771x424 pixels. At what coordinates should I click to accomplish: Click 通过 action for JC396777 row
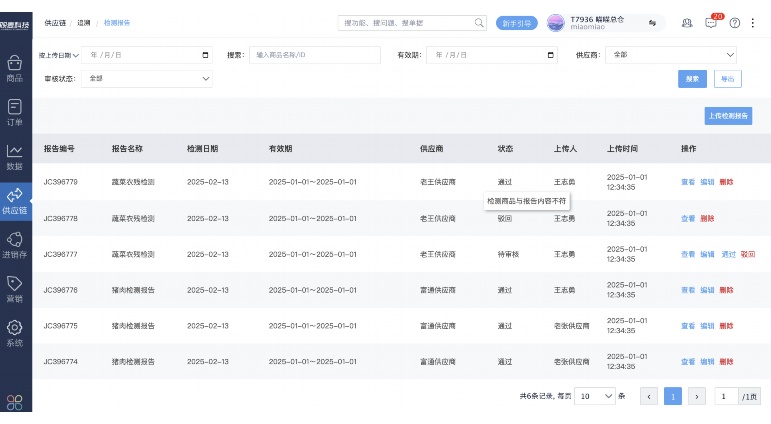pyautogui.click(x=729, y=254)
